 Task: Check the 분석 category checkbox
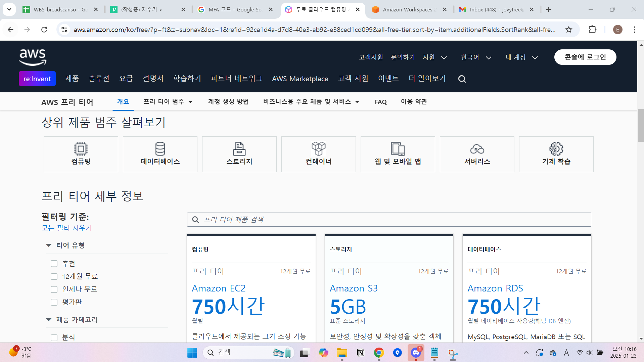(54, 337)
